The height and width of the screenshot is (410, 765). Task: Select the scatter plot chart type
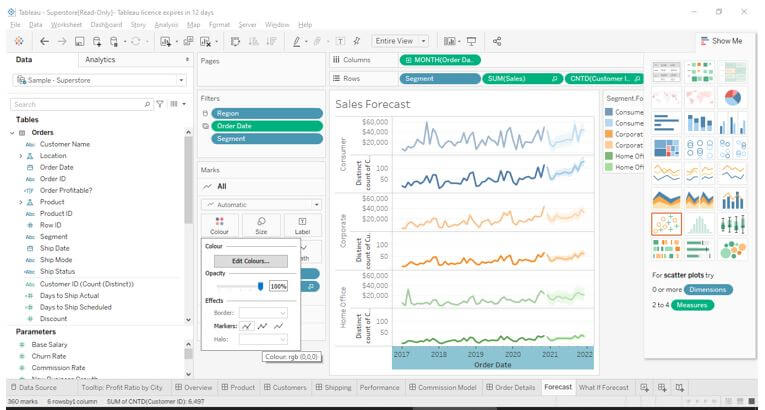tap(666, 224)
